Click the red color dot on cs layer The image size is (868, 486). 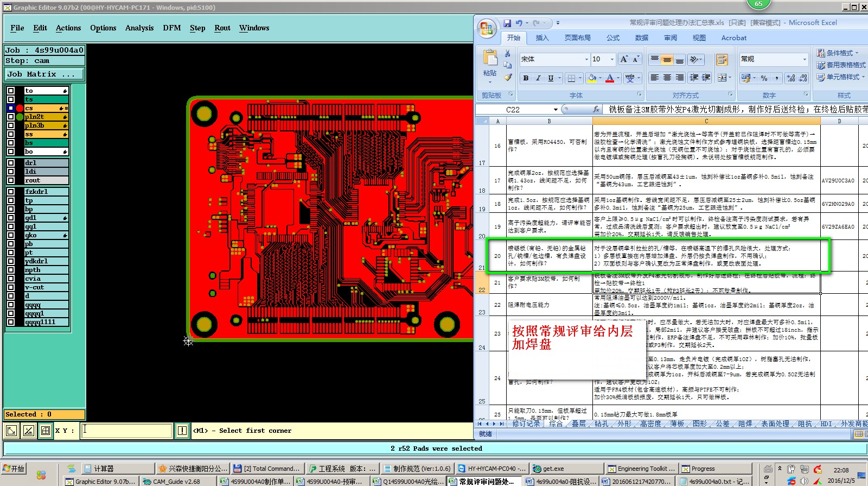coord(20,108)
